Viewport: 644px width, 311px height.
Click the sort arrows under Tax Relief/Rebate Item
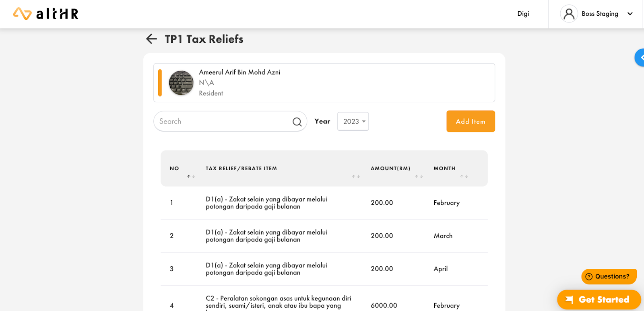pos(356,176)
